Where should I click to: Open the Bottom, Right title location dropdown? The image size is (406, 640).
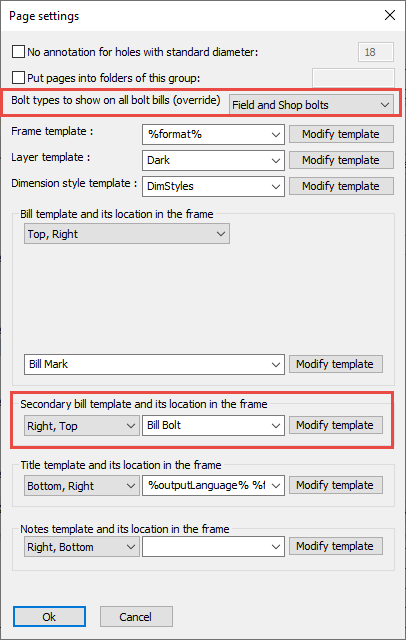click(x=82, y=486)
